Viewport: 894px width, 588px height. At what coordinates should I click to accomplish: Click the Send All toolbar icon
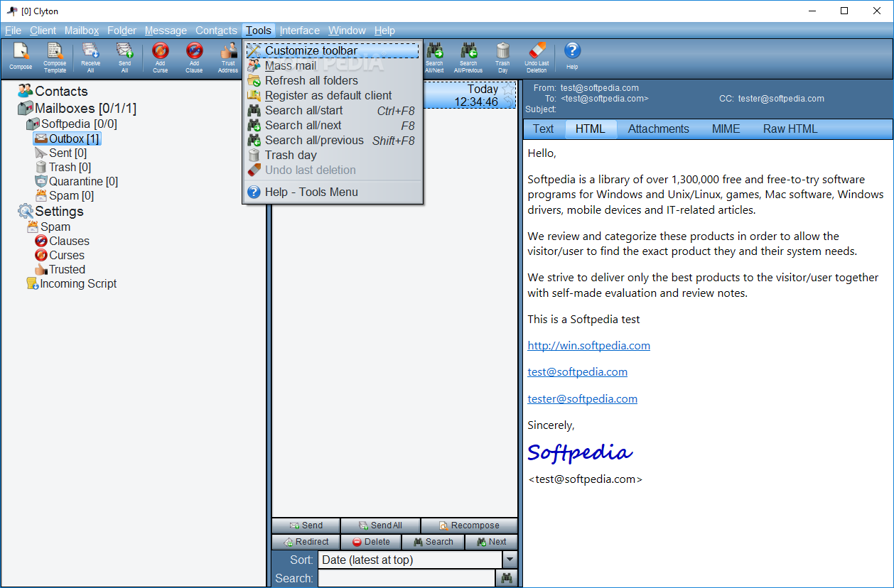point(125,57)
